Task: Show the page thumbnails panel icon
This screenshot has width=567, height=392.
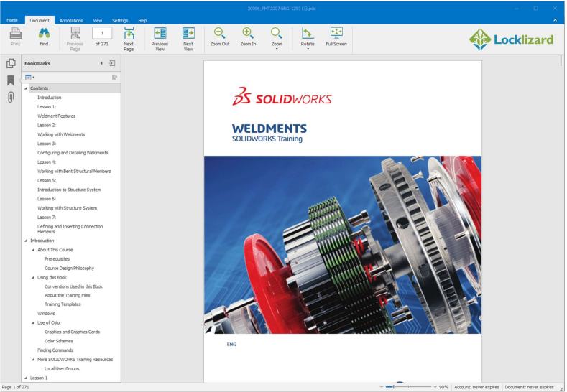Action: (11, 64)
